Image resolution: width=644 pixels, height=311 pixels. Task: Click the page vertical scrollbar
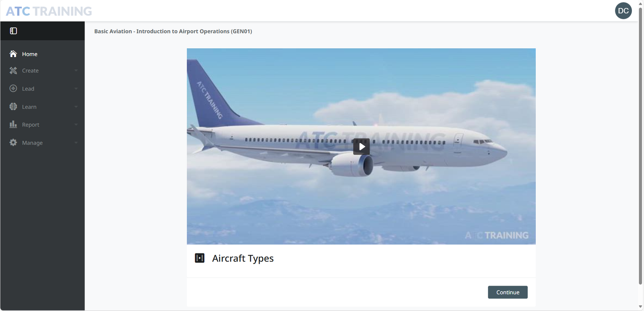click(640, 145)
